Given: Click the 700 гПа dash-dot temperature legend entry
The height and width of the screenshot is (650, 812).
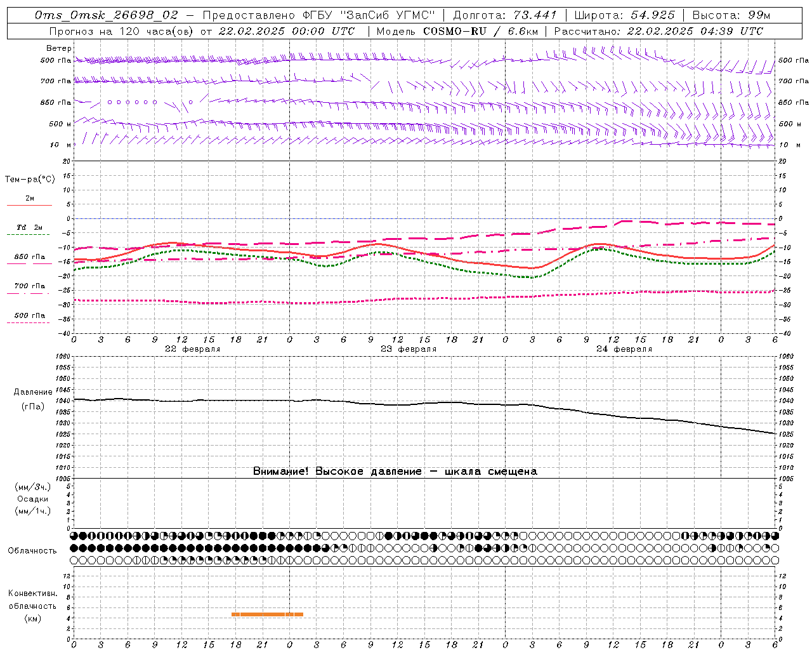Looking at the screenshot, I should (x=29, y=286).
